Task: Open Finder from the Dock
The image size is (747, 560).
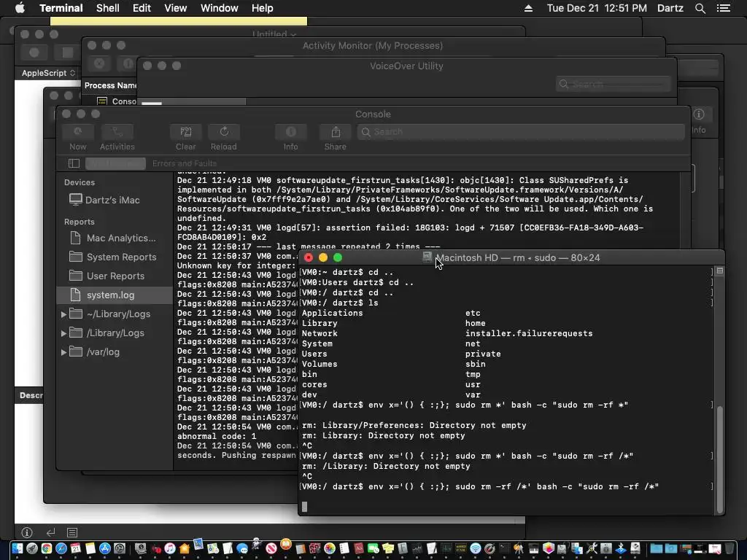Action: (x=18, y=548)
